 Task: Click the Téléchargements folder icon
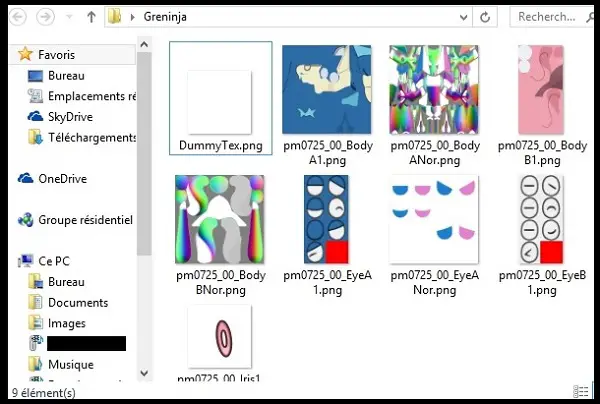tap(36, 137)
